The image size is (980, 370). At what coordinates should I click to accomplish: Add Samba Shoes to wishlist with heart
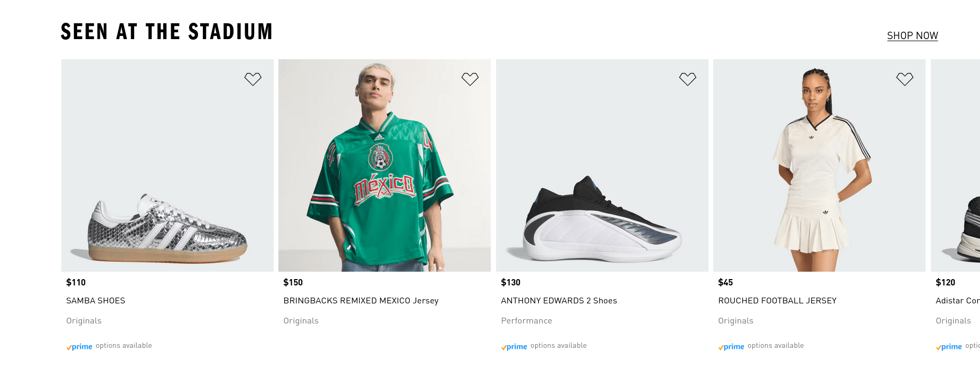pos(253,79)
